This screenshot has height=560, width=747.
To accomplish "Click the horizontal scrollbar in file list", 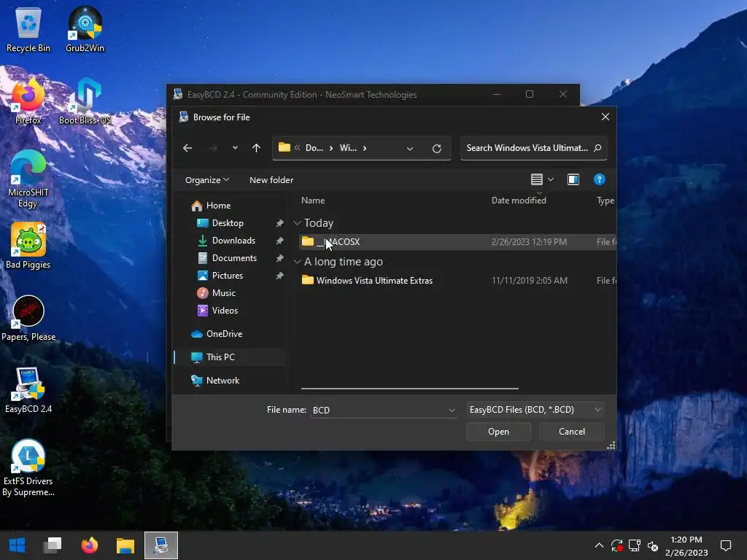I will coord(409,389).
